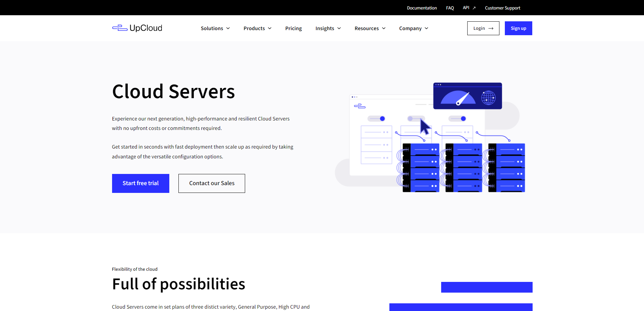644x311 pixels.
Task: Click the UpCloud logo icon
Action: [x=120, y=28]
